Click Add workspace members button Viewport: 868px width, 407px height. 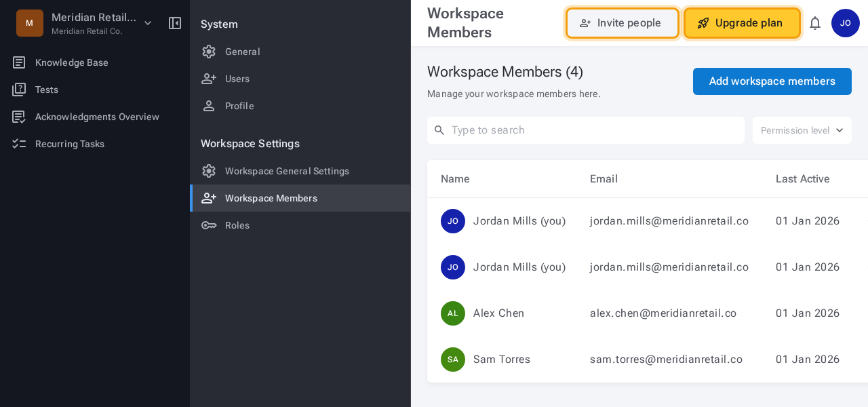click(x=772, y=81)
